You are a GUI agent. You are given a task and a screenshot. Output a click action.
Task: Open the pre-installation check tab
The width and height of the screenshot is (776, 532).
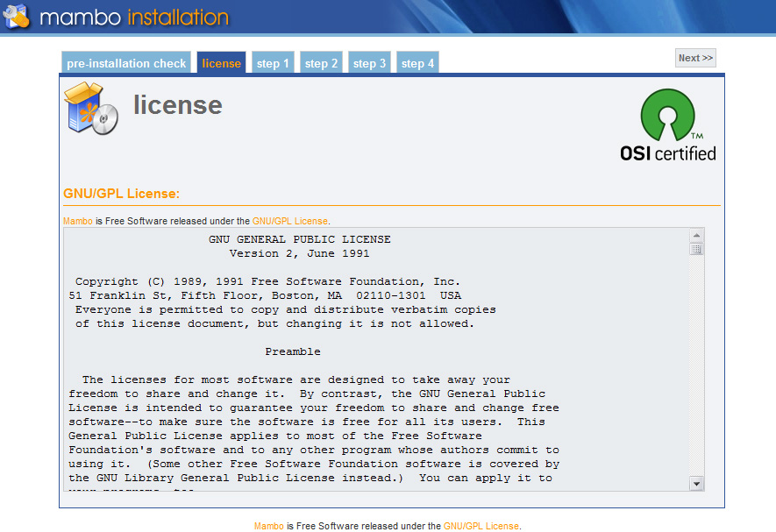coord(126,63)
